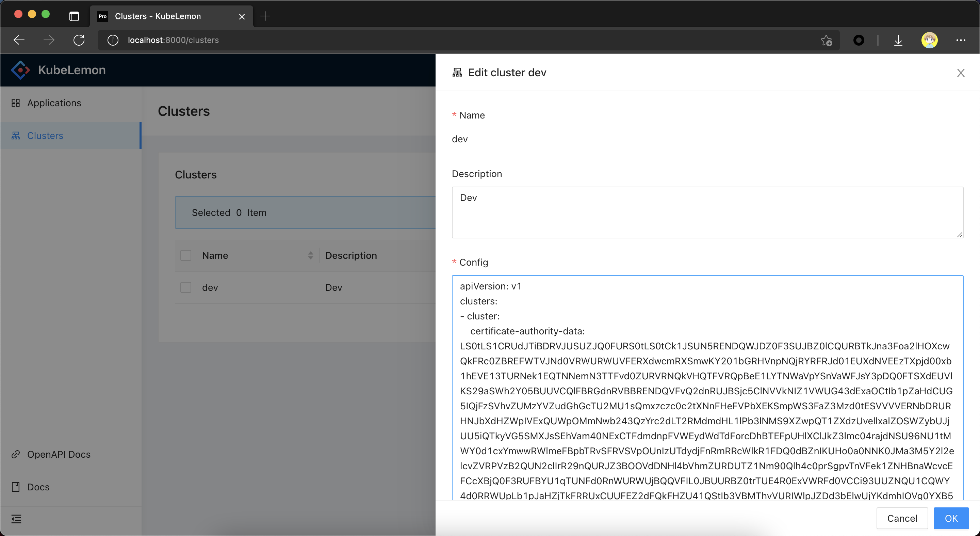
Task: Open the browser downloads icon
Action: 898,40
